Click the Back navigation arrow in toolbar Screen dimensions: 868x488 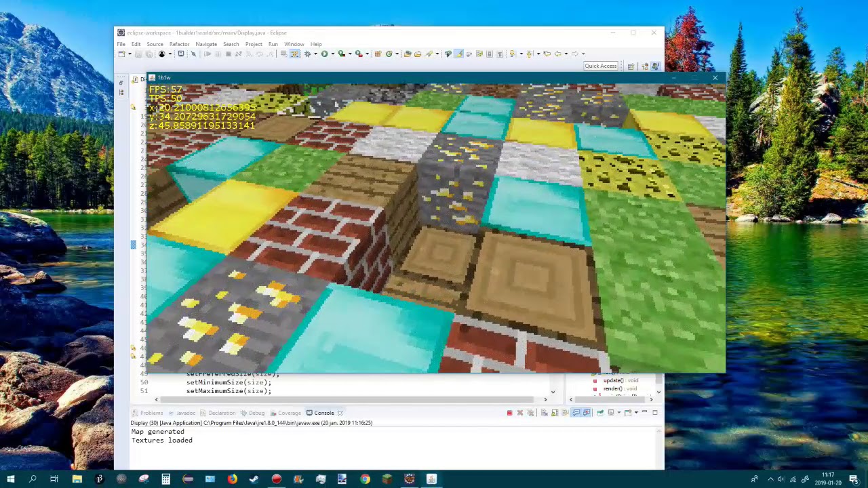tap(558, 54)
